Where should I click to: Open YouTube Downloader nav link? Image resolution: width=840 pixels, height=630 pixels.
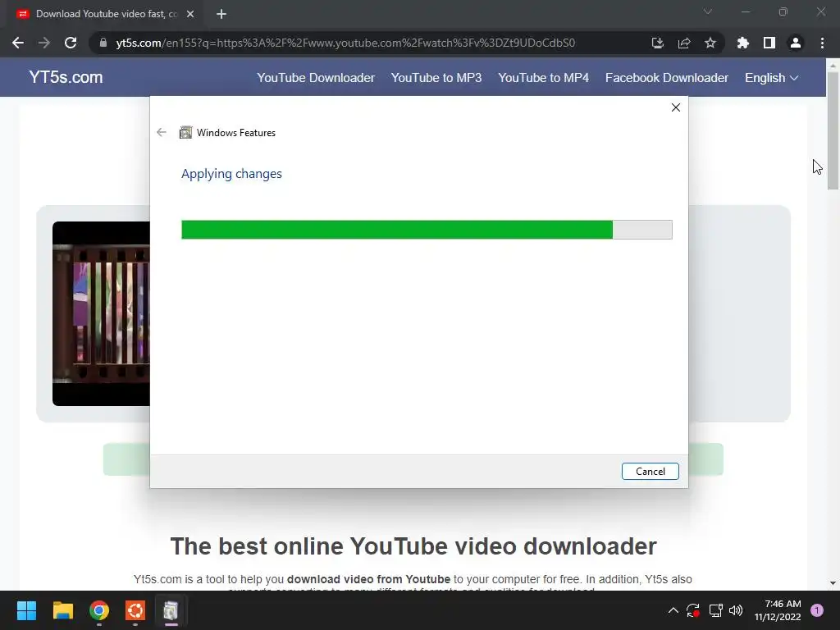tap(316, 78)
